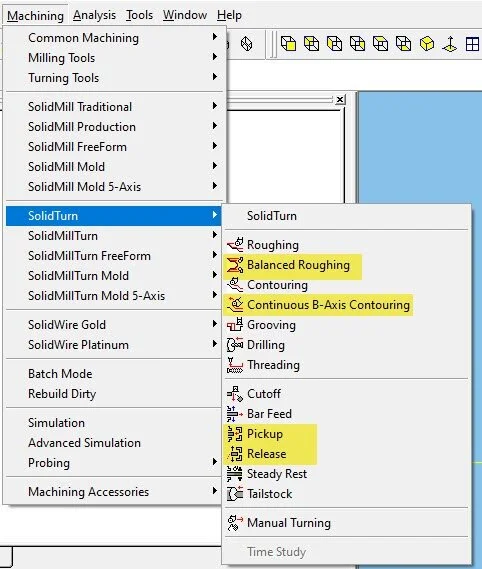
Task: Open the Analysis menu
Action: point(94,15)
